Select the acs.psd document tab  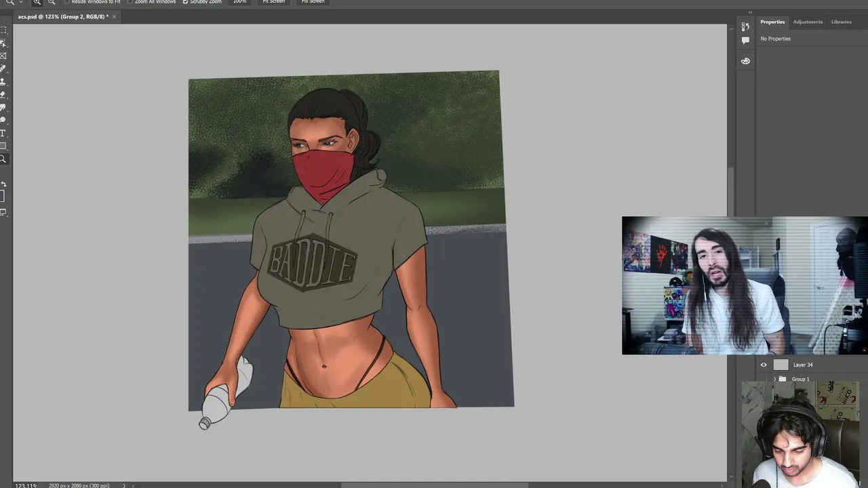63,16
